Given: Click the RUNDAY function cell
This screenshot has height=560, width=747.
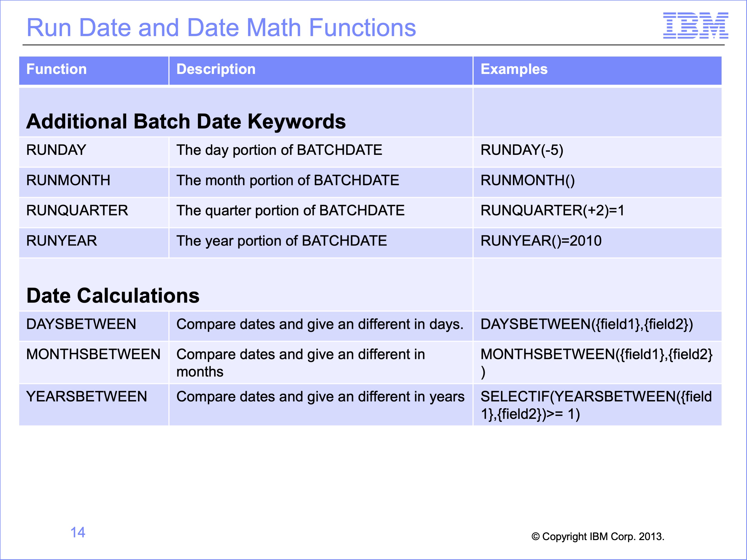Looking at the screenshot, I should (94, 152).
